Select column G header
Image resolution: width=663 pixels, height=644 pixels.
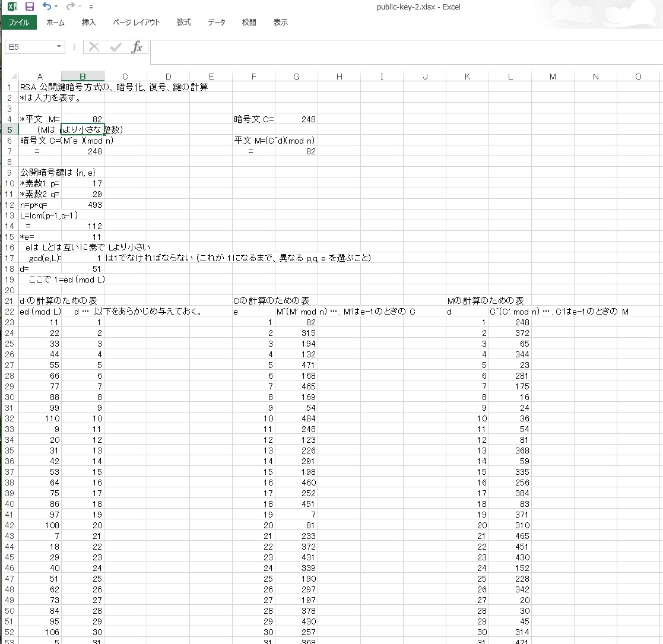click(296, 77)
